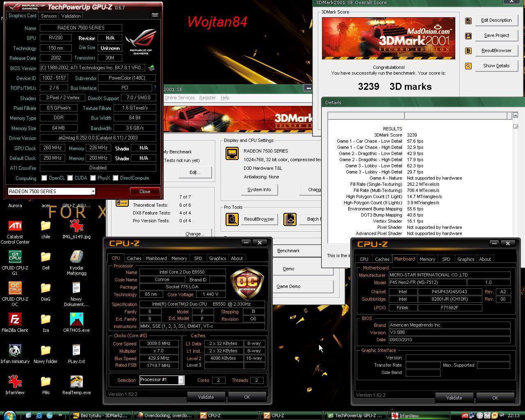Open the DiaG folder on desktop

pos(46,292)
